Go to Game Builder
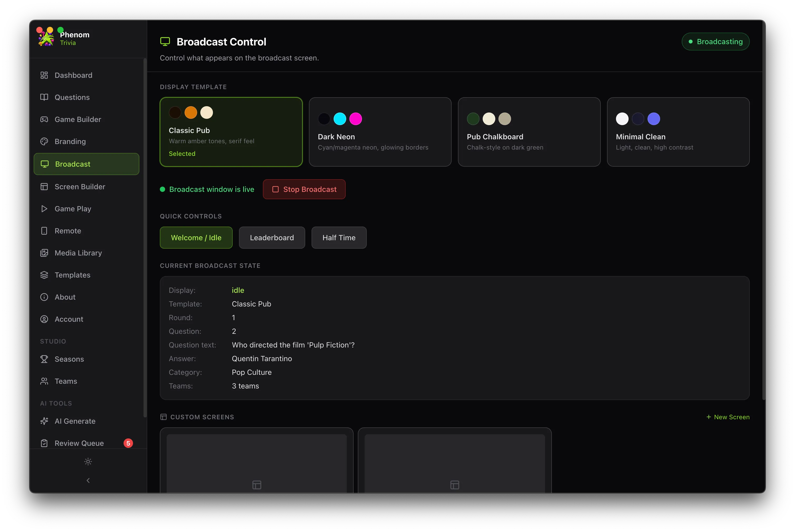This screenshot has width=795, height=532. 86,119
